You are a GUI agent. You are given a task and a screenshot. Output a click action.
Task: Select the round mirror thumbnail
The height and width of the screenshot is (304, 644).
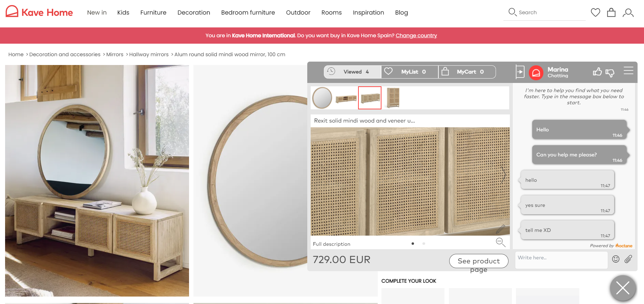tap(322, 98)
